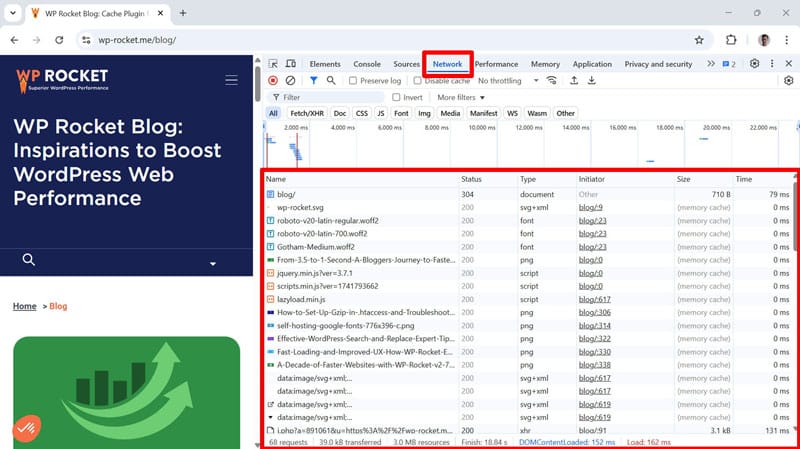The width and height of the screenshot is (800, 449).
Task: Open the No throttling dropdown
Action: (508, 81)
